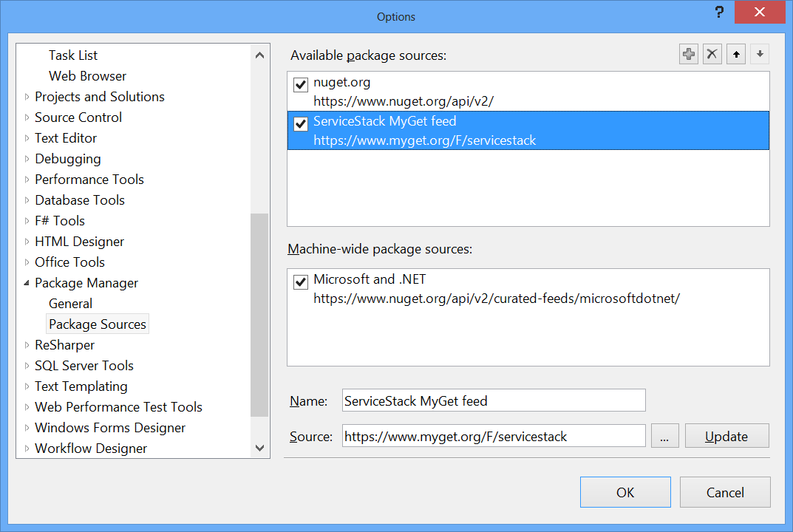This screenshot has height=532, width=793.
Task: Expand the Projects and Solutions node
Action: tap(27, 97)
